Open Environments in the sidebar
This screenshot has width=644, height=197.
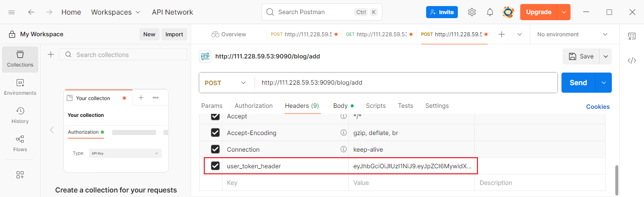(20, 87)
